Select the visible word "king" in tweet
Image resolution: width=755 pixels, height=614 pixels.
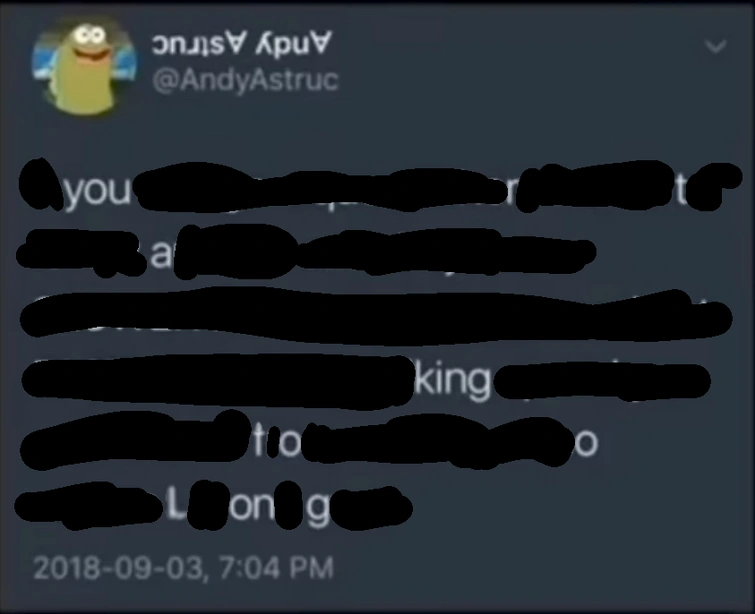[x=452, y=380]
